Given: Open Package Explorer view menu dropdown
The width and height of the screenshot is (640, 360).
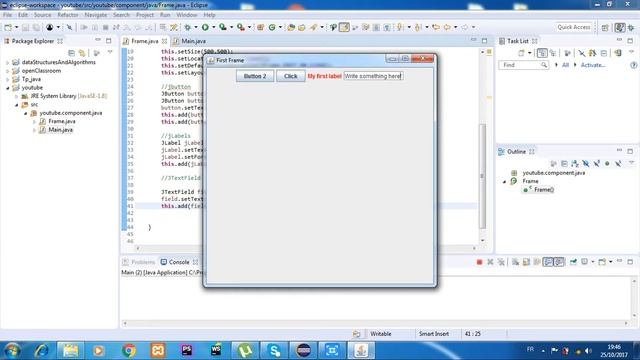Looking at the screenshot, I should pyautogui.click(x=110, y=53).
